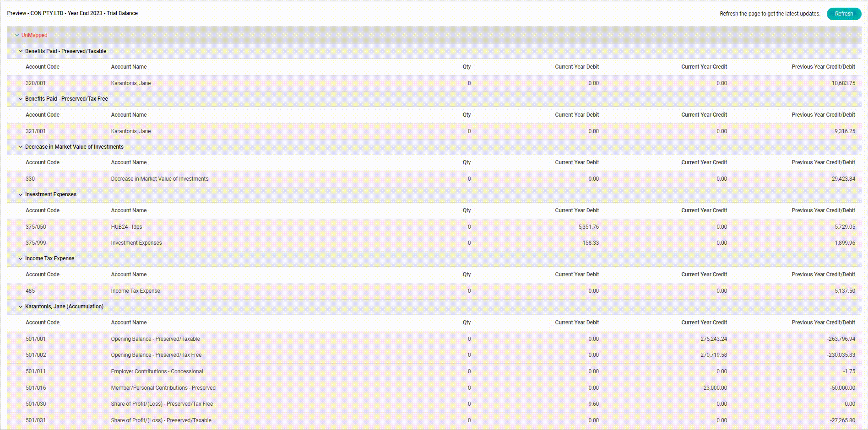
Task: Click previous year value 10,683.75
Action: 843,83
